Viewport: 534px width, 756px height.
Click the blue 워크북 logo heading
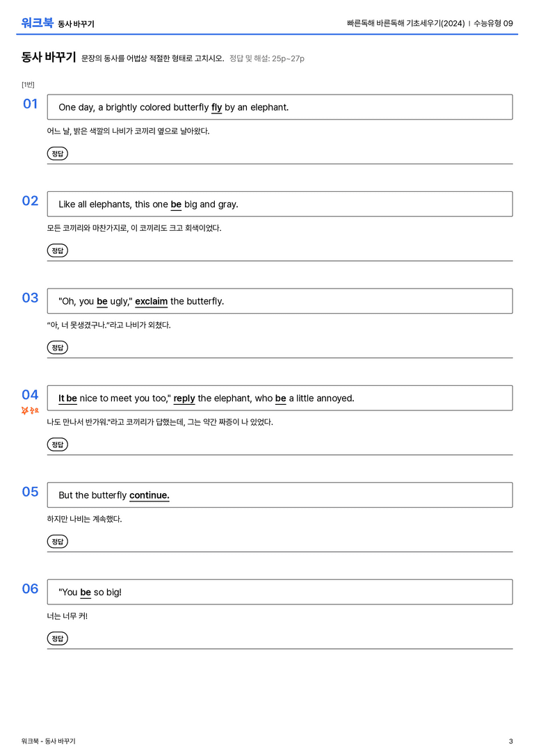tap(37, 23)
